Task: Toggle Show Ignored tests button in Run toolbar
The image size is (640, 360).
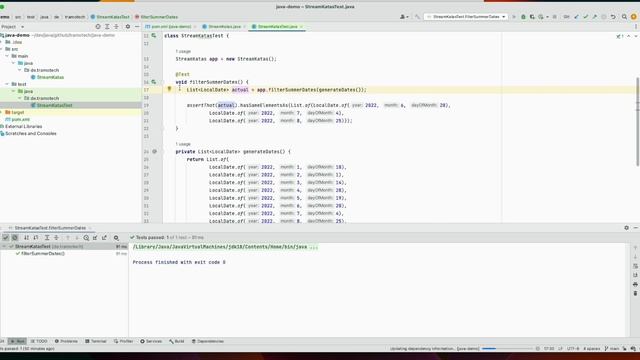Action: [15, 238]
